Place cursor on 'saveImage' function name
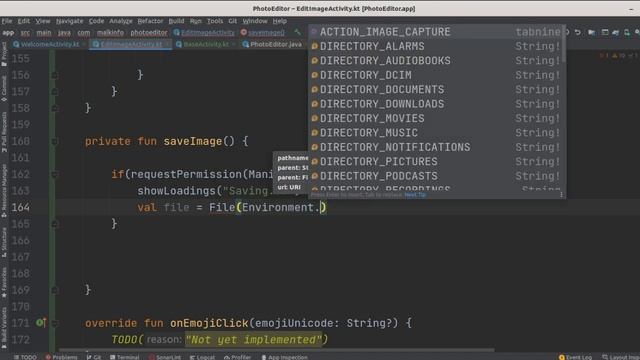The height and width of the screenshot is (360, 640). coord(193,142)
